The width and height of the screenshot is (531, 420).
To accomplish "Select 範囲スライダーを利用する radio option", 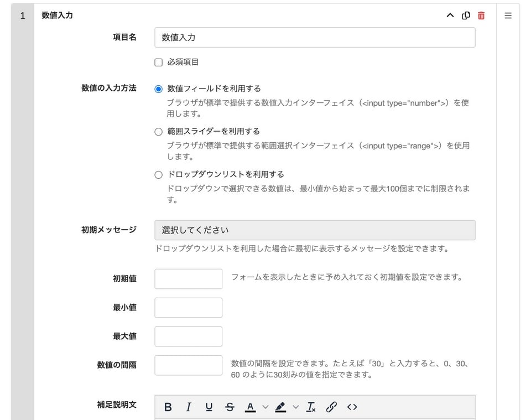I will [159, 132].
